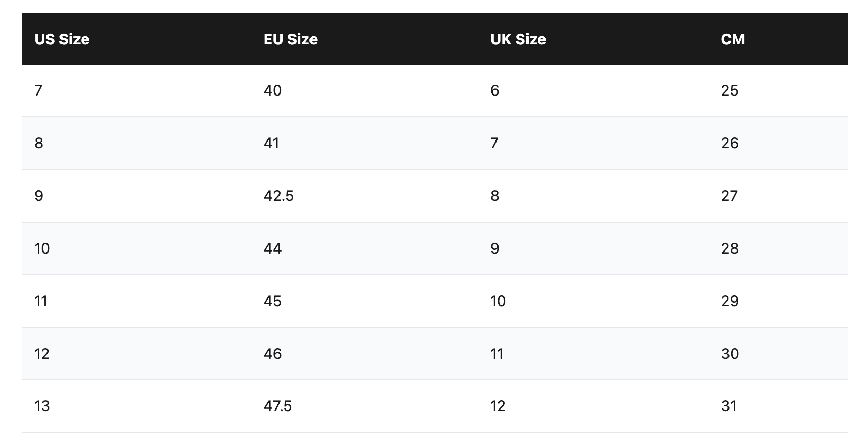Select the US size 13 cell
This screenshot has height=440, width=868.
[42, 406]
